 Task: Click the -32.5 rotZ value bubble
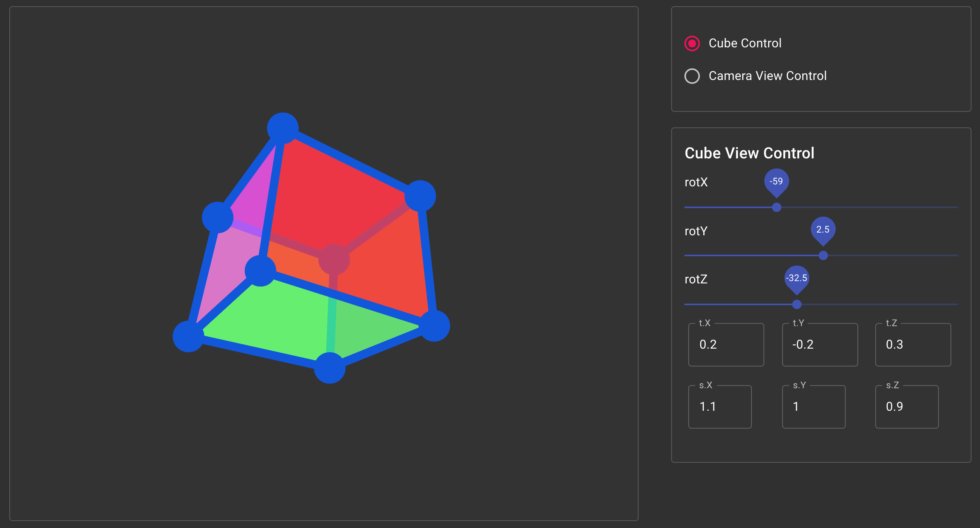click(x=796, y=278)
